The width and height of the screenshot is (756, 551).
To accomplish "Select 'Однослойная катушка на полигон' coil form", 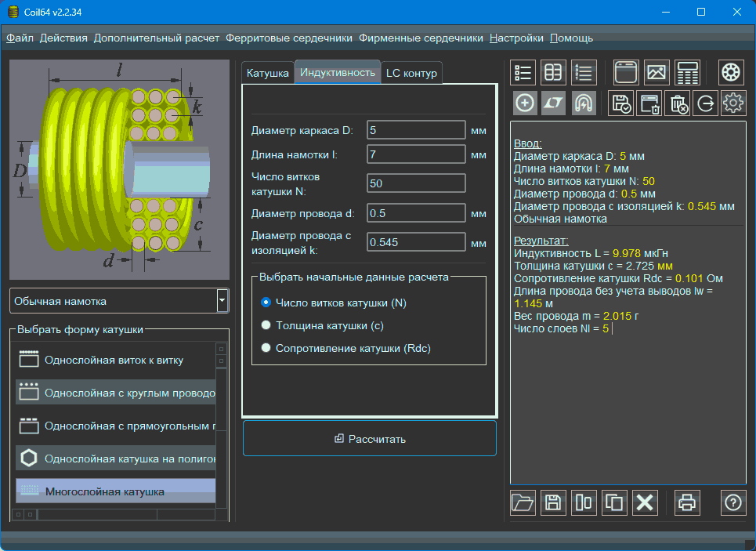I will pyautogui.click(x=116, y=459).
